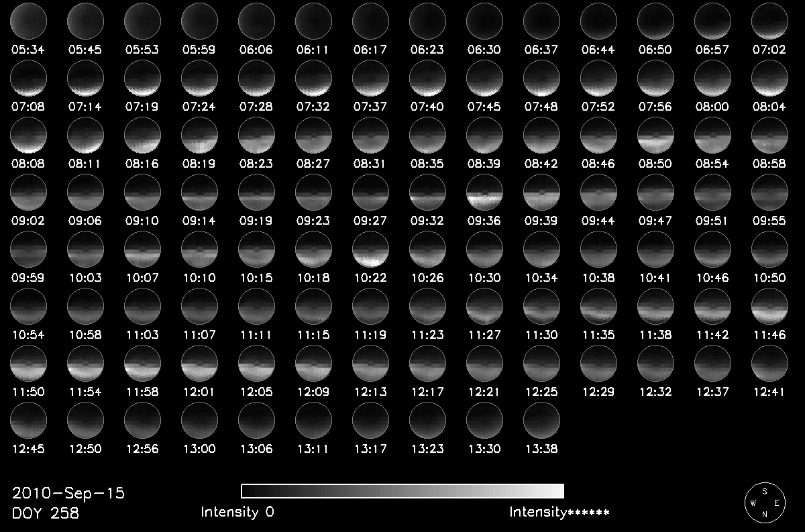Select the 08:50 disk image
805x532 pixels.
655,134
